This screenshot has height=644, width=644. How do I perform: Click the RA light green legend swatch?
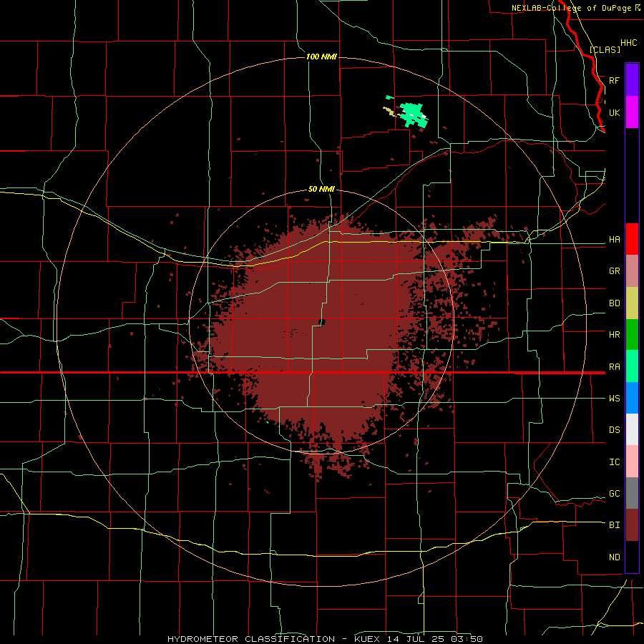632,366
